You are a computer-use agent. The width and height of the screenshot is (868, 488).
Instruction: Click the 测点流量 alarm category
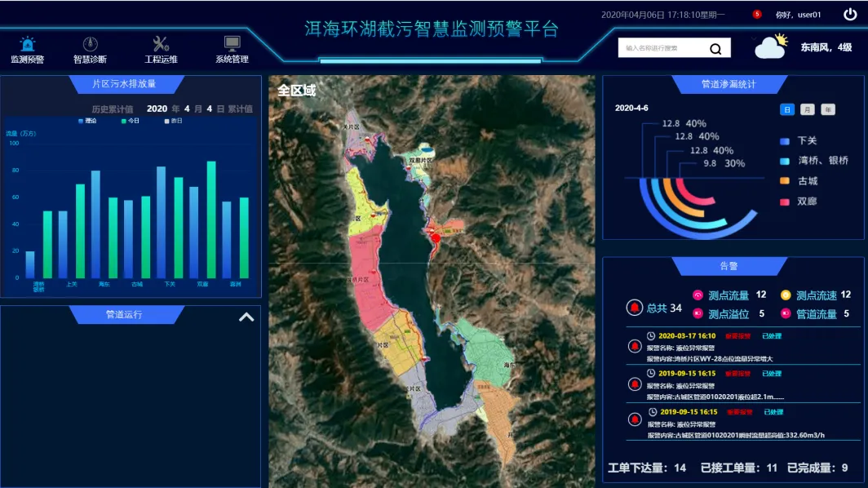point(728,295)
